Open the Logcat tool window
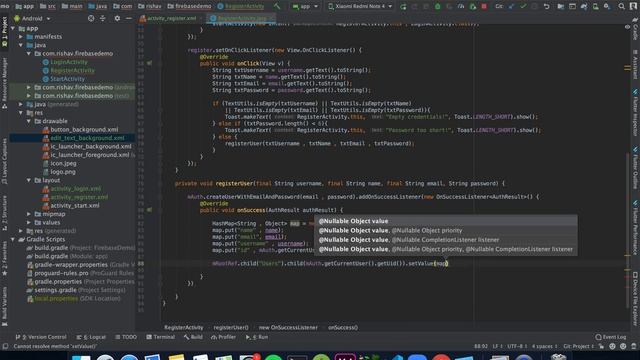This screenshot has width=640, height=360. point(91,337)
